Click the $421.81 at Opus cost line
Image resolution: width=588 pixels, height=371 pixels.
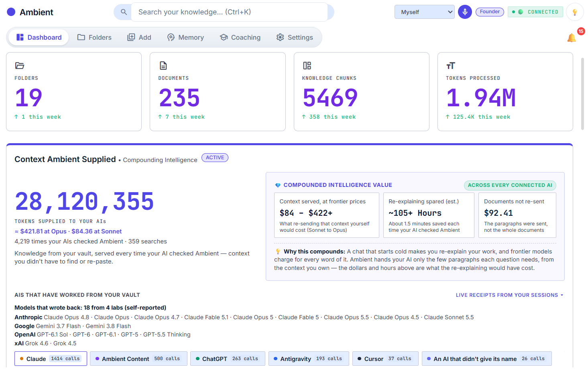click(x=68, y=231)
